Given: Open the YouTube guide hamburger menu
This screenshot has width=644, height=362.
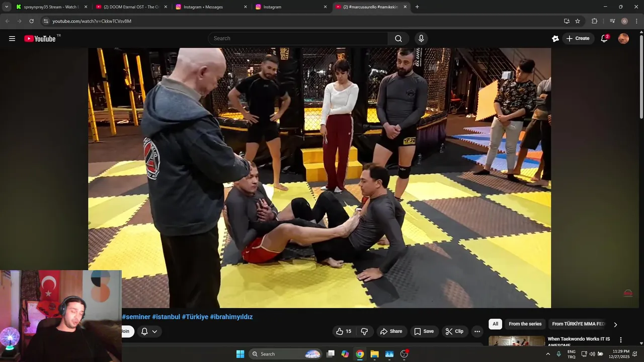Looking at the screenshot, I should (x=12, y=38).
